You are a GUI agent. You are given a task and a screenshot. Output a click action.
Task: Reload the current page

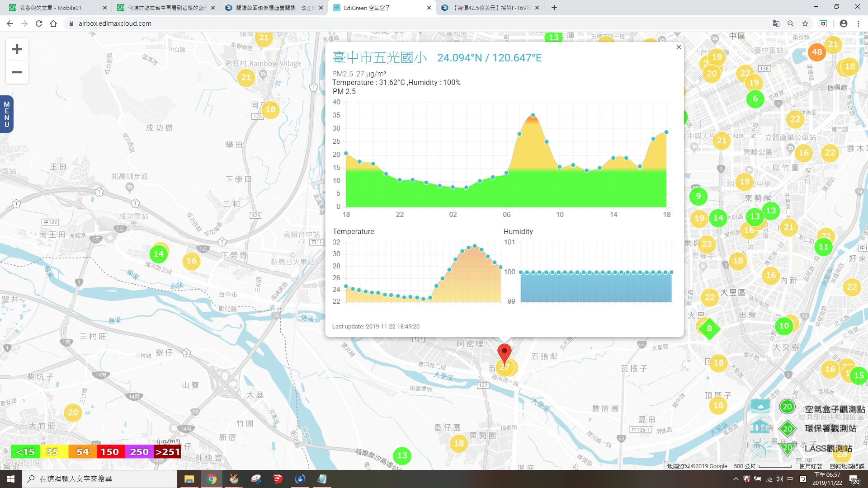tap(39, 23)
